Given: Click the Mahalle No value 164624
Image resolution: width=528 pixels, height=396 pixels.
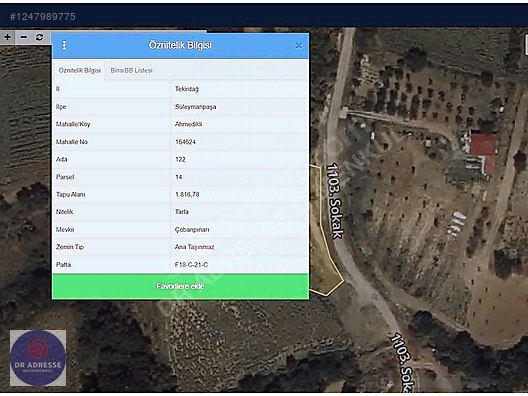Looking at the screenshot, I should coord(185,142).
